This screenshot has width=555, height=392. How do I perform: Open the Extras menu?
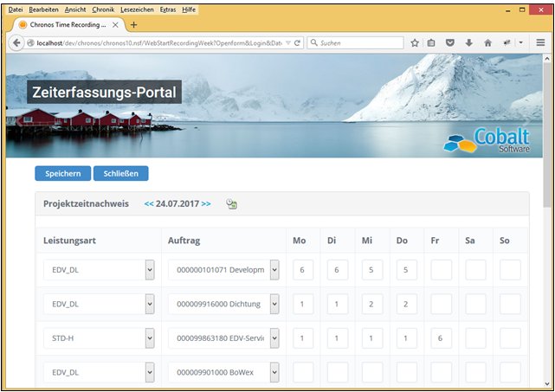[168, 9]
